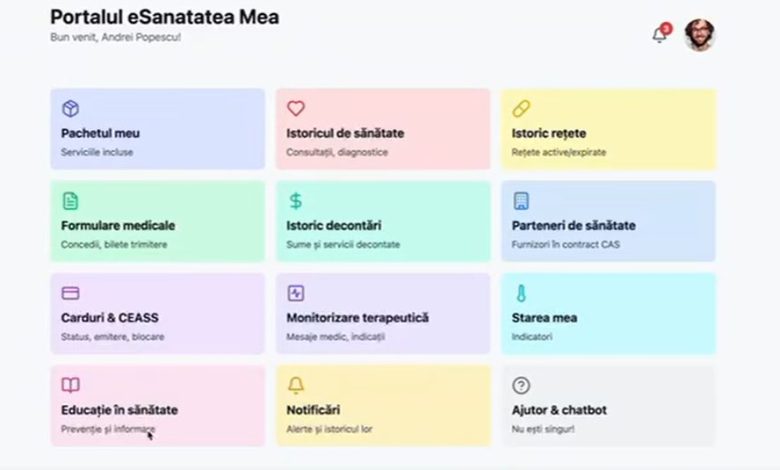This screenshot has width=780, height=470.
Task: Click the document icon on Formulare medicale
Action: 70,201
